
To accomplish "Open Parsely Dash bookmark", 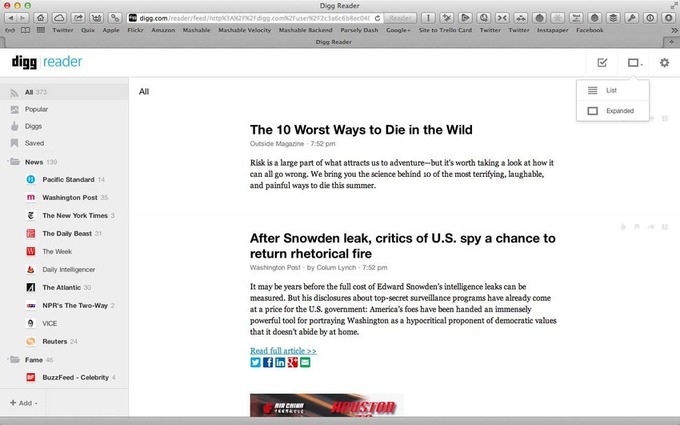I will coord(359,30).
